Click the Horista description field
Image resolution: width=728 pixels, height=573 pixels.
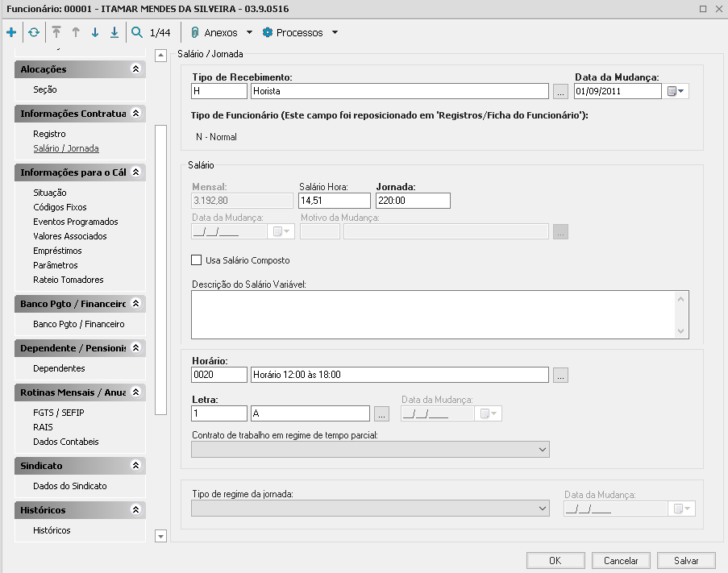(400, 91)
